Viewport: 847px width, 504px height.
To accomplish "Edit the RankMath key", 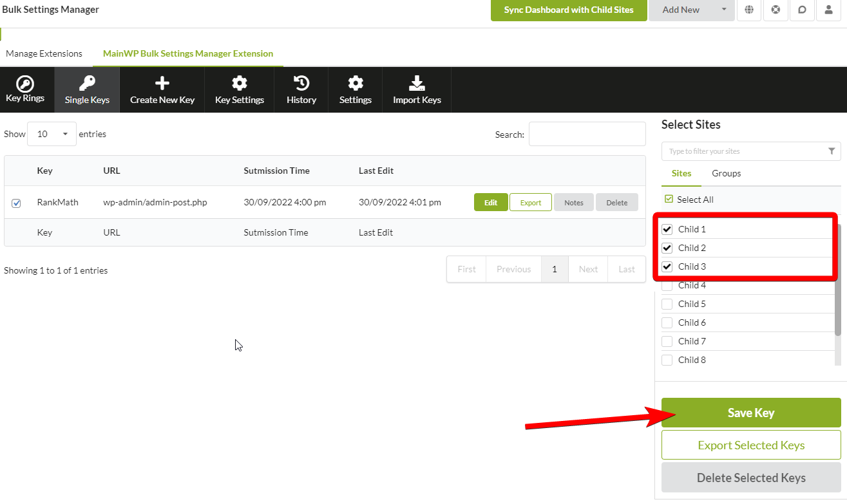I will coord(491,202).
